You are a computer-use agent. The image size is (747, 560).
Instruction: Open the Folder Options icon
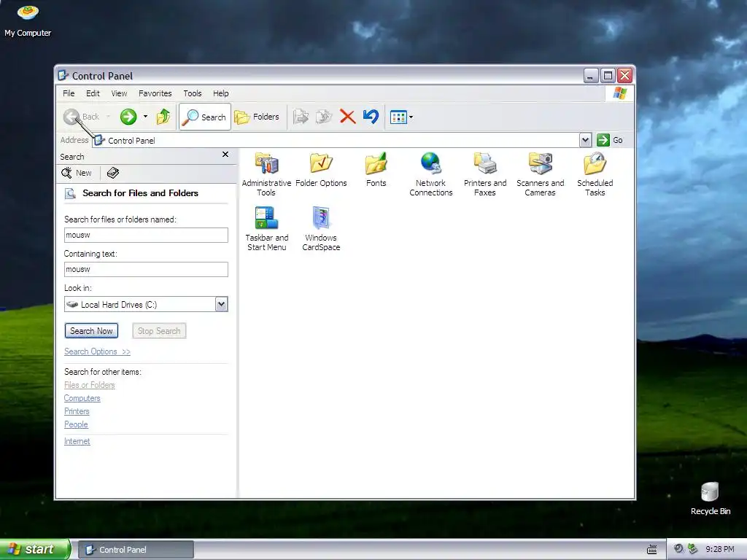point(321,170)
